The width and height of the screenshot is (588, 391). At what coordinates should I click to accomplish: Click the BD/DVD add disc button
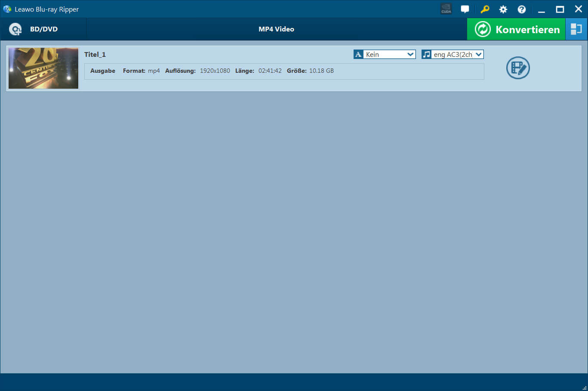tap(43, 29)
